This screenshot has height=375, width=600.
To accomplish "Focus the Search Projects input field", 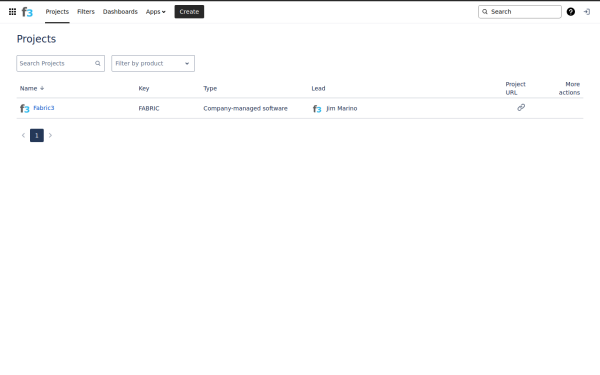I will click(60, 64).
